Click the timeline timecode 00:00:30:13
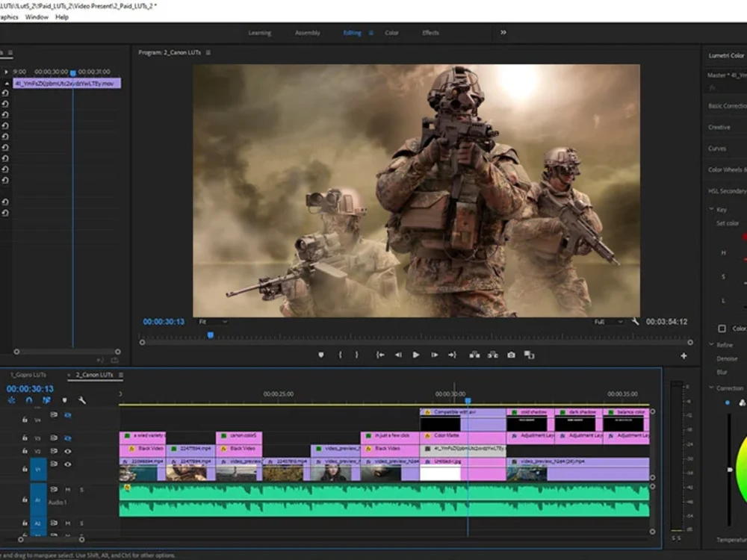747x560 pixels. coord(30,389)
